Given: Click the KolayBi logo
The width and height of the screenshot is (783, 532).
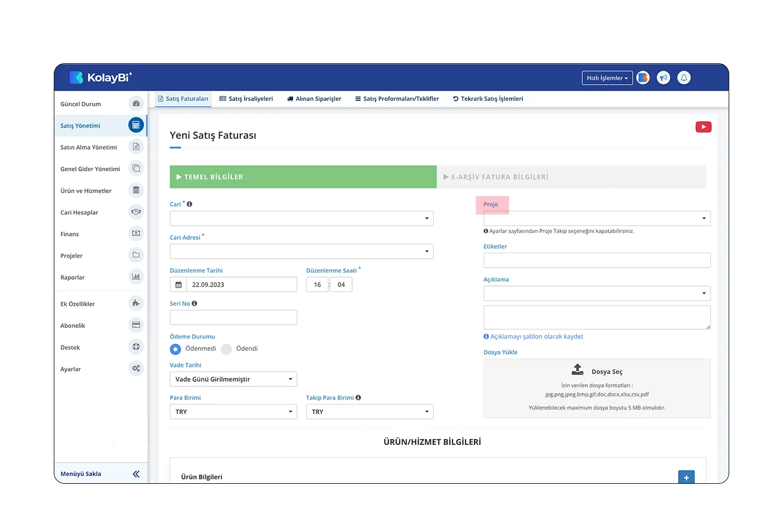Looking at the screenshot, I should 100,78.
